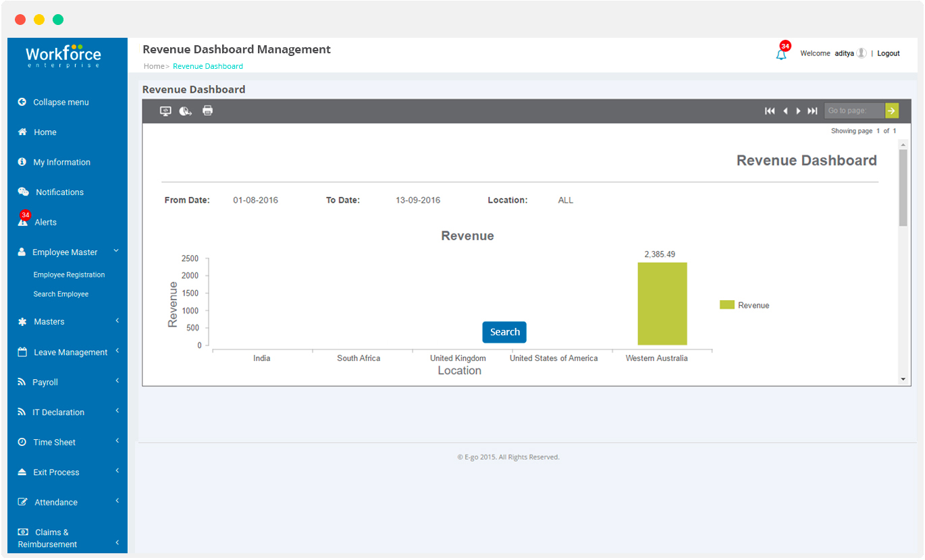
Task: Jump to the first page using navigation icon
Action: pos(770,111)
